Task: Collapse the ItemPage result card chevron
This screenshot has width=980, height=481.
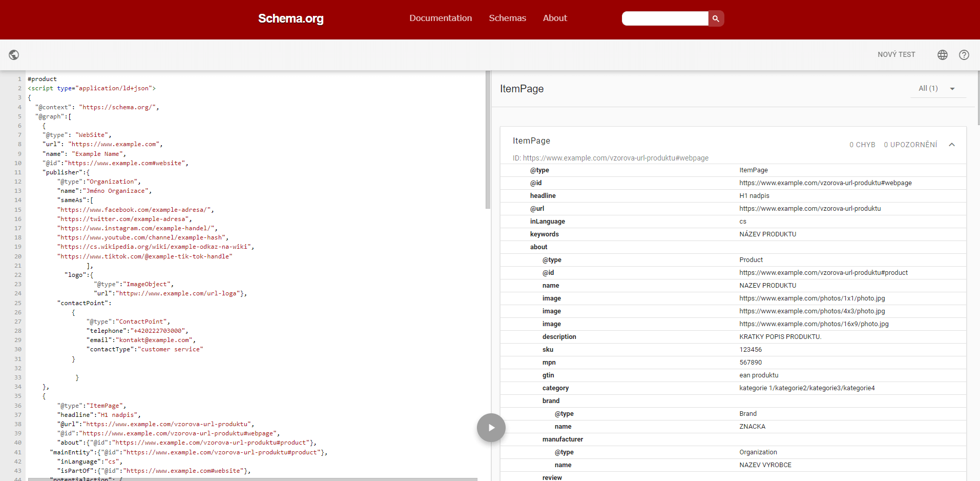Action: tap(952, 145)
